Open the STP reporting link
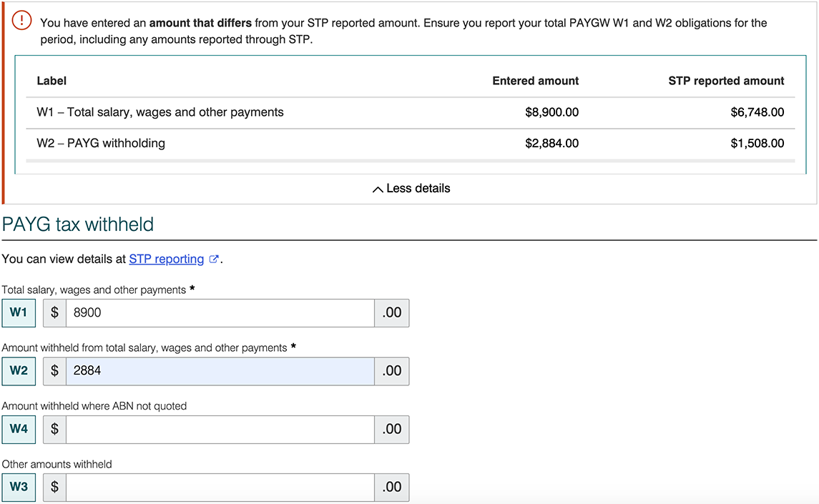Screen dimensions: 819x504 pos(166,260)
